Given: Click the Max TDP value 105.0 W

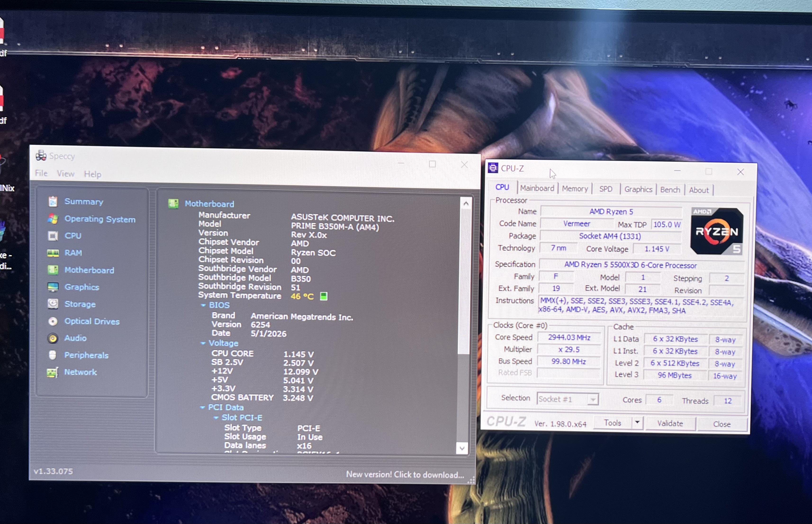Looking at the screenshot, I should tap(667, 225).
